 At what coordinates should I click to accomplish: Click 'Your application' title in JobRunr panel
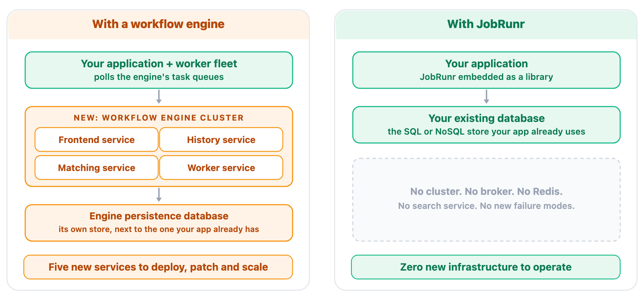[x=486, y=63]
